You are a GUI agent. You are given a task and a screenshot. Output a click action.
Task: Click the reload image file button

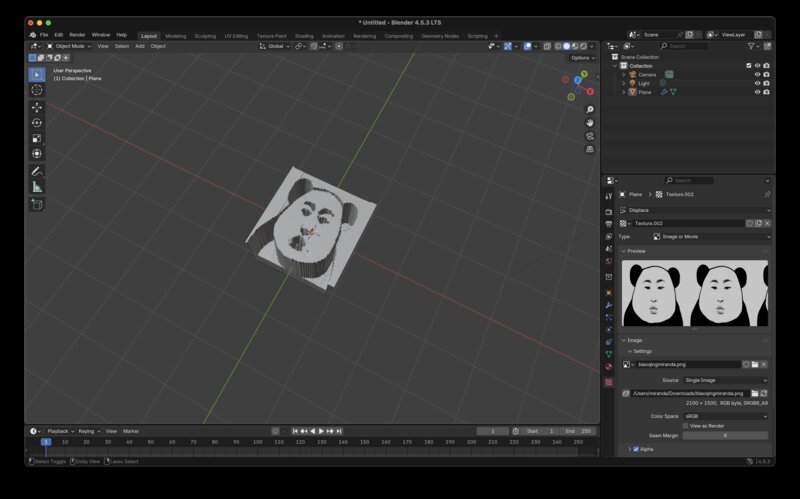coord(765,393)
